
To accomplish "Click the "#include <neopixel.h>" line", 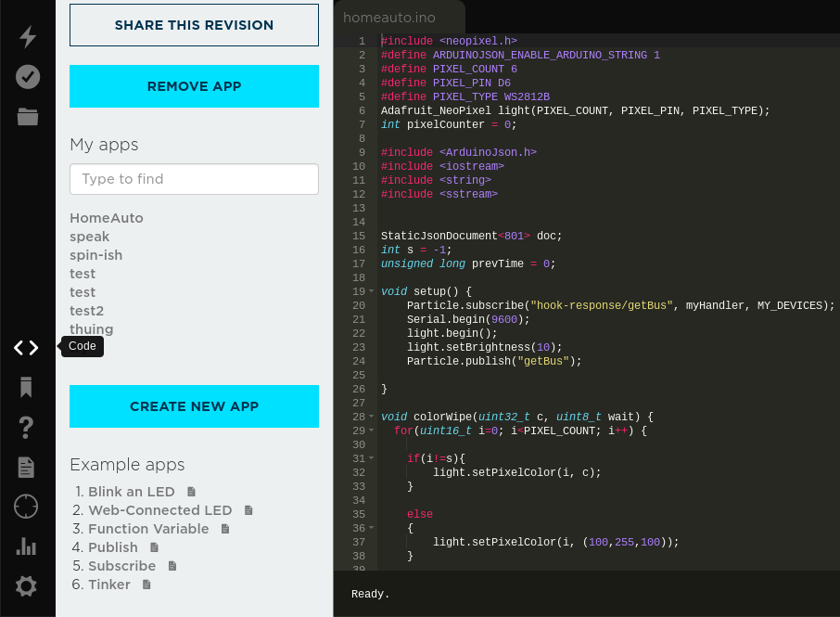I will [449, 41].
